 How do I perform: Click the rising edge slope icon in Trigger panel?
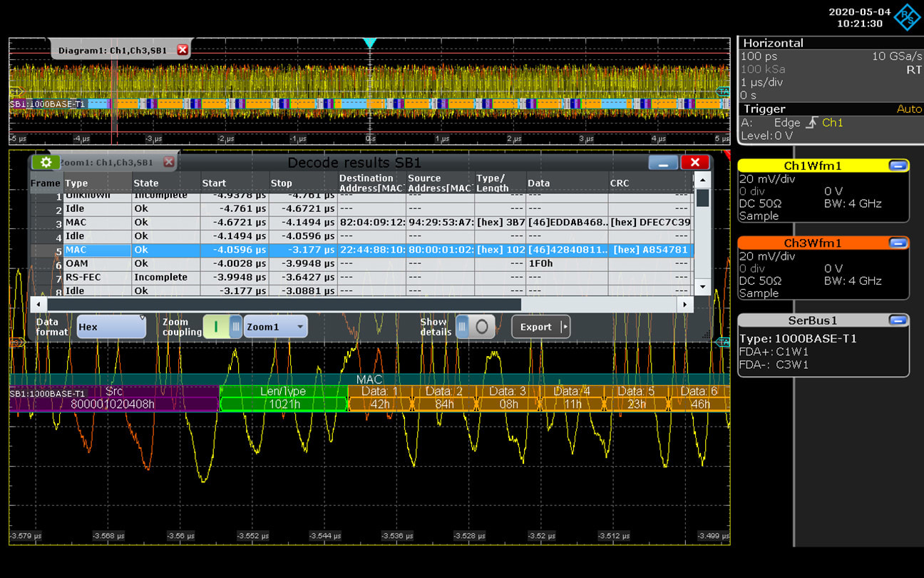(x=813, y=122)
